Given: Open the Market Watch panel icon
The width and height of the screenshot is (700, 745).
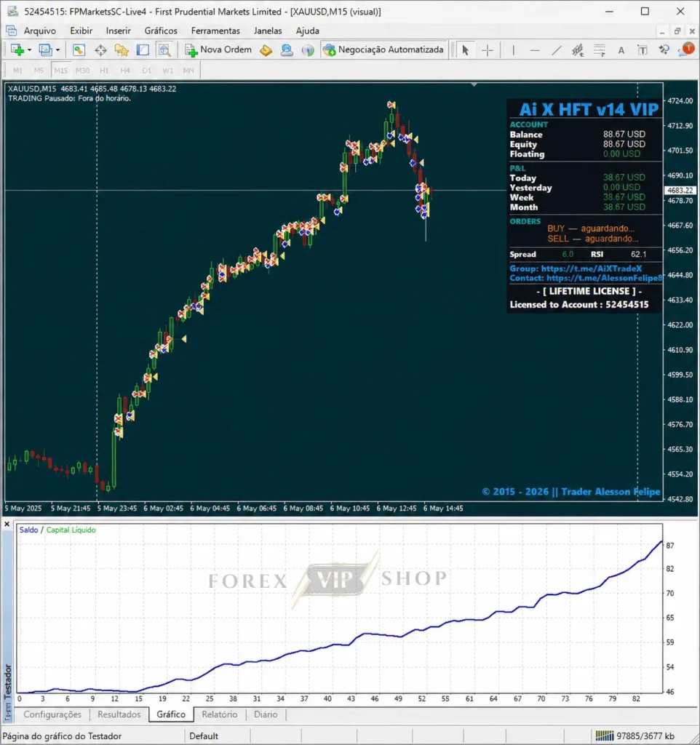Looking at the screenshot, I should point(79,50).
